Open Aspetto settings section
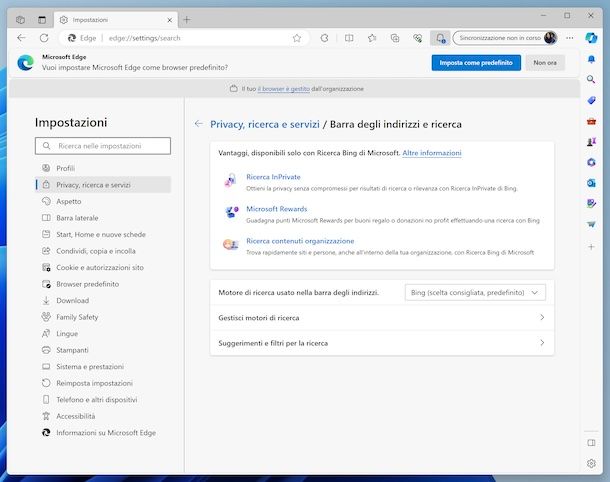Image resolution: width=610 pixels, height=482 pixels. coord(103,201)
